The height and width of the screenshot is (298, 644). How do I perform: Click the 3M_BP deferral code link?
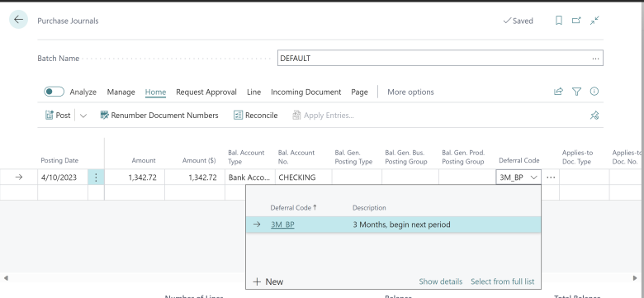coord(282,225)
